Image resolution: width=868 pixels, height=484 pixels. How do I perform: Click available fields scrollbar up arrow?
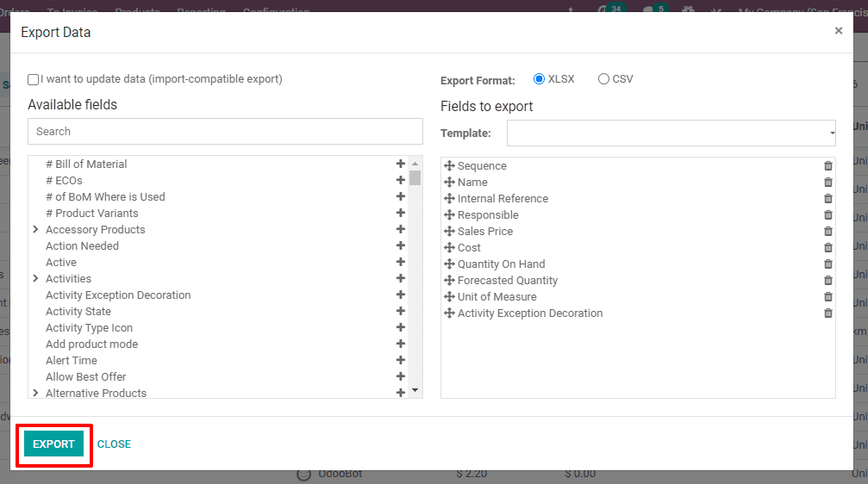(x=415, y=164)
